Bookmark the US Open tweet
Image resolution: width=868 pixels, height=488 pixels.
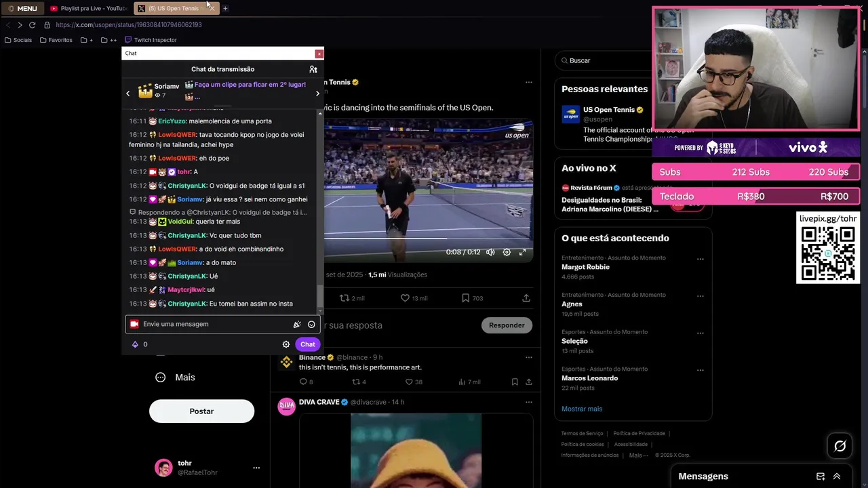472,298
